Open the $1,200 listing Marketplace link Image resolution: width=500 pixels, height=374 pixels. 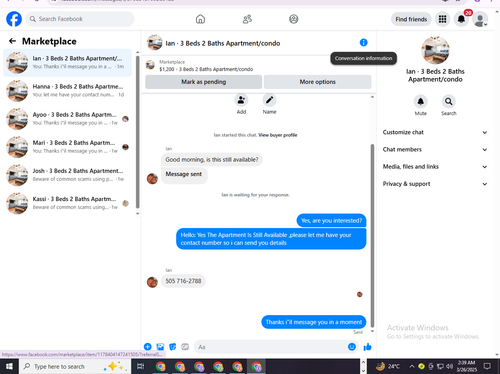coord(206,69)
